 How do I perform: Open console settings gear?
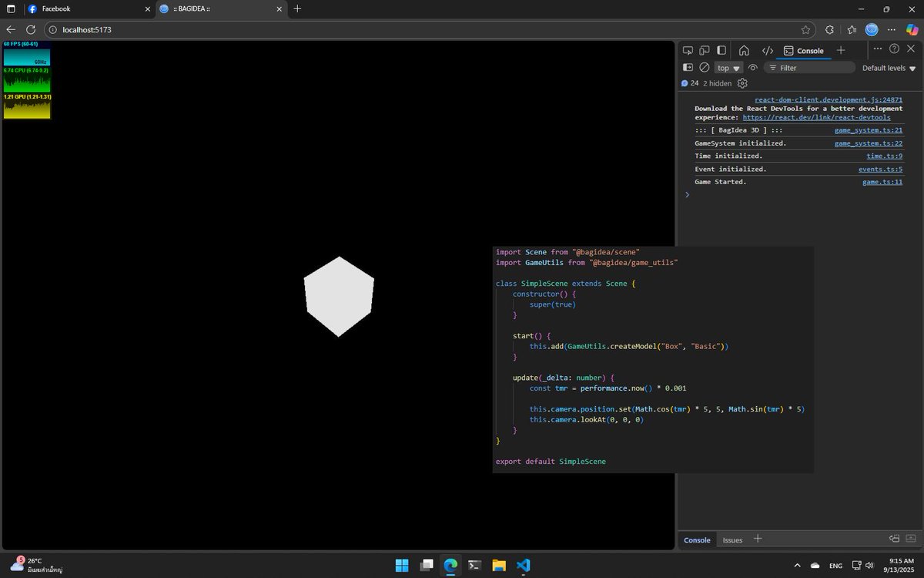pos(742,83)
